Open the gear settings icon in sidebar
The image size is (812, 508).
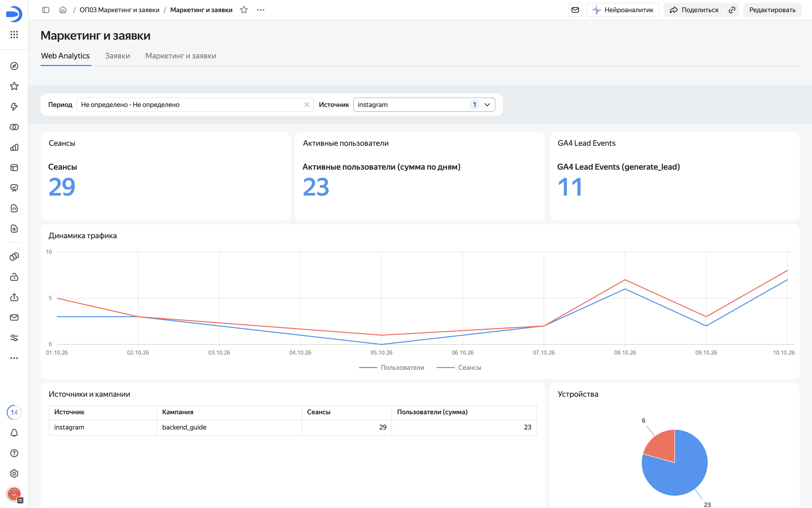pos(14,474)
